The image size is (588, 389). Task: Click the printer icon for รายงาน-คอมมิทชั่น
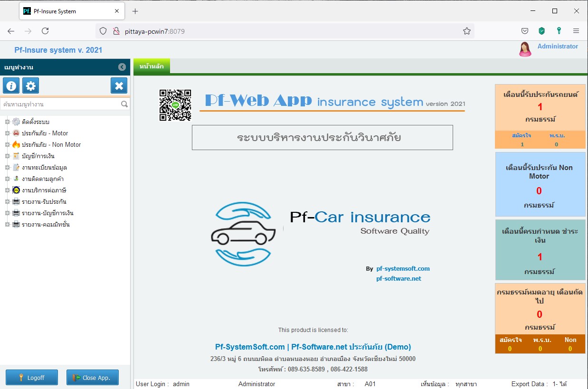(x=16, y=225)
